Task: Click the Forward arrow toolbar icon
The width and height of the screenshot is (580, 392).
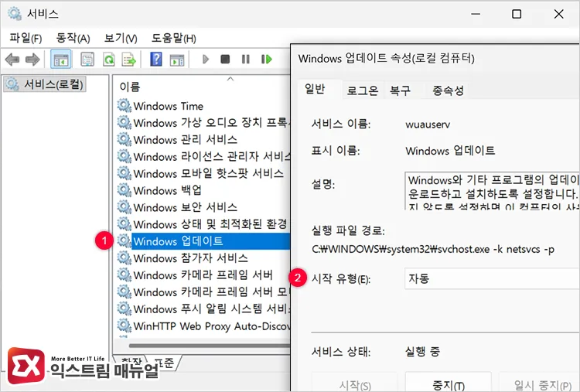Action: click(x=32, y=60)
